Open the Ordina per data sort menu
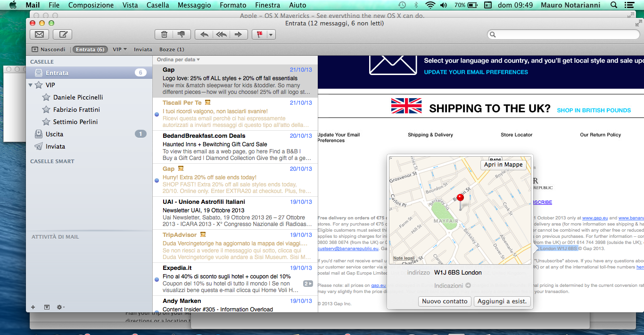This screenshot has height=335, width=644. (x=178, y=59)
